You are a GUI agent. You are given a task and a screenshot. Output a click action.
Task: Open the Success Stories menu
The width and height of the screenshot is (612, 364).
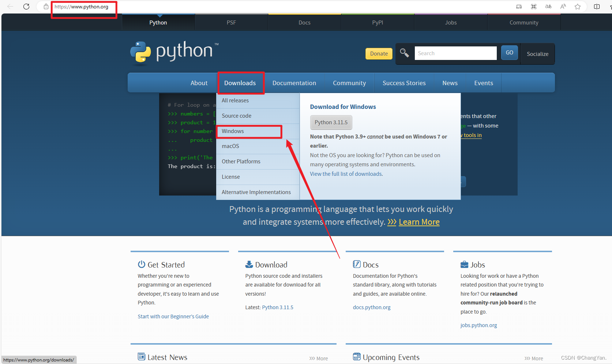coord(404,83)
